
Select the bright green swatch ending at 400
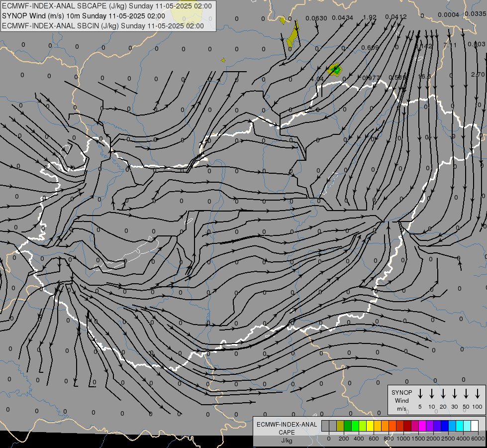pyautogui.click(x=355, y=426)
